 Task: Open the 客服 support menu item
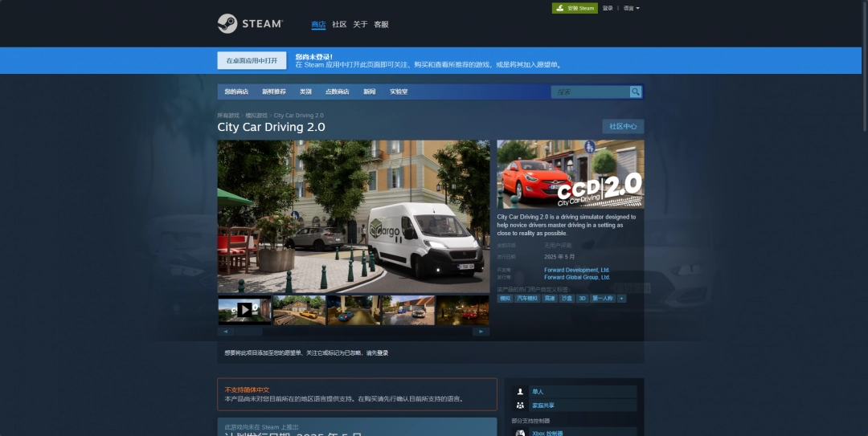381,25
